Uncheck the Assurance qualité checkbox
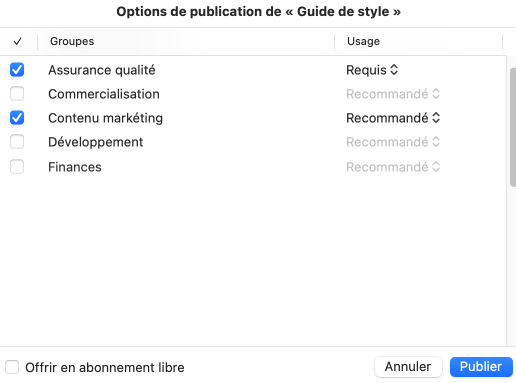Image resolution: width=516 pixels, height=383 pixels. click(x=17, y=70)
